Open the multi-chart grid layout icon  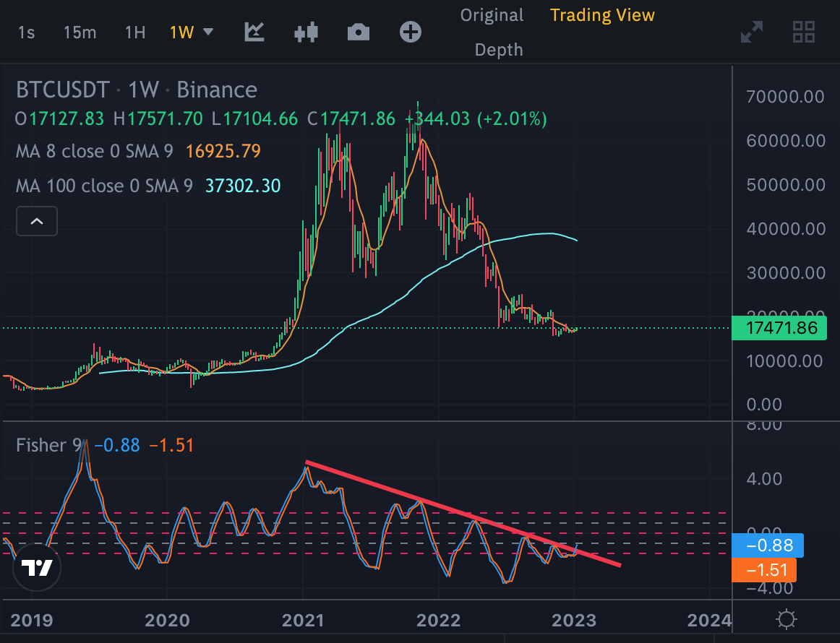coord(804,32)
